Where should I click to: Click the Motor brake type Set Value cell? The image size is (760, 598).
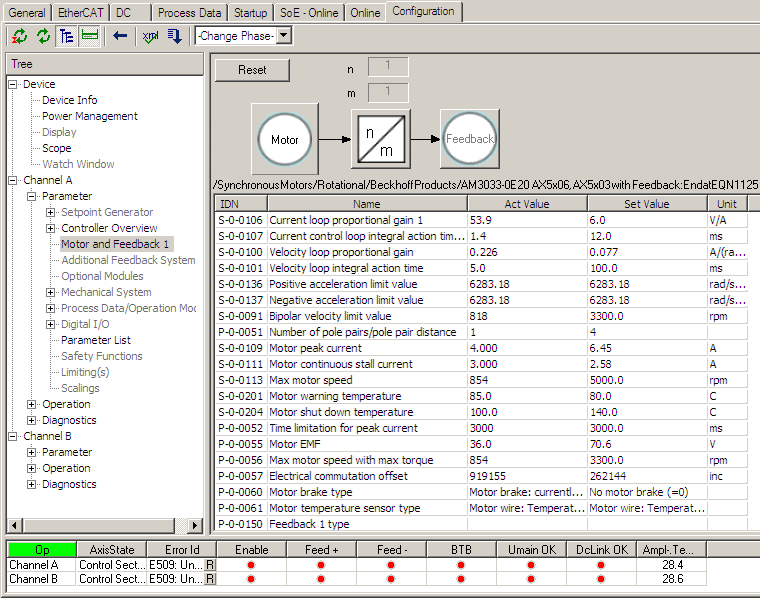click(647, 492)
